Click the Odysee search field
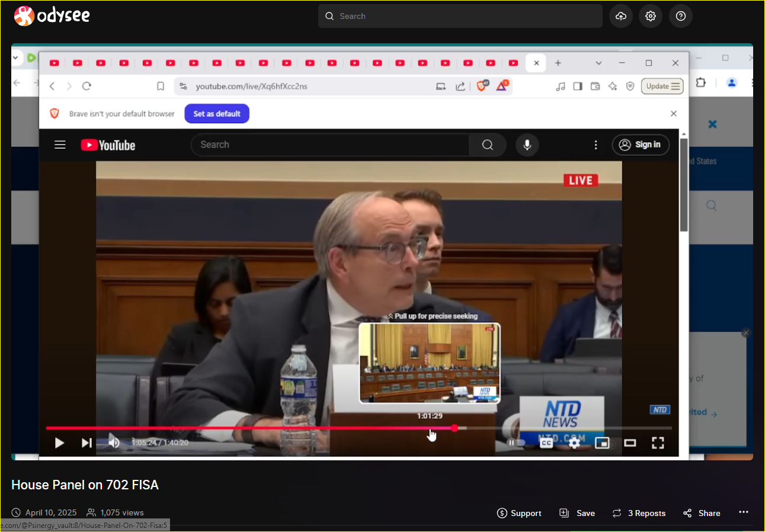The image size is (765, 532). [x=460, y=16]
